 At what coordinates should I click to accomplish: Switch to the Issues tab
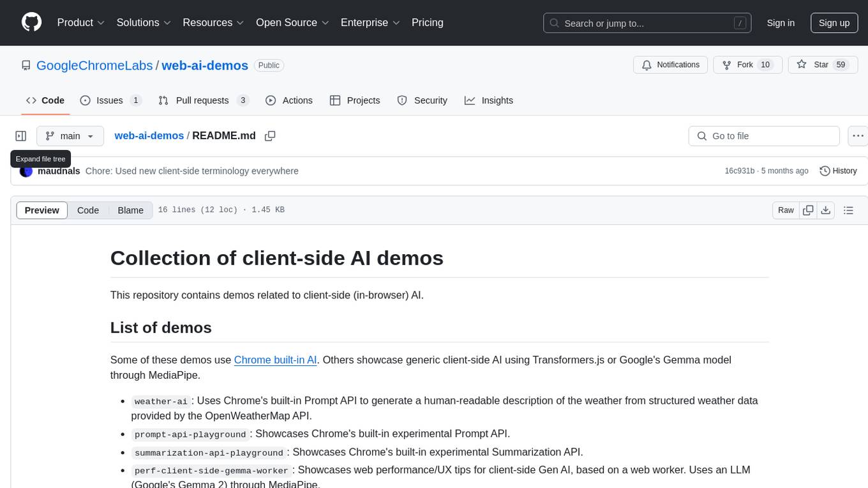point(111,100)
